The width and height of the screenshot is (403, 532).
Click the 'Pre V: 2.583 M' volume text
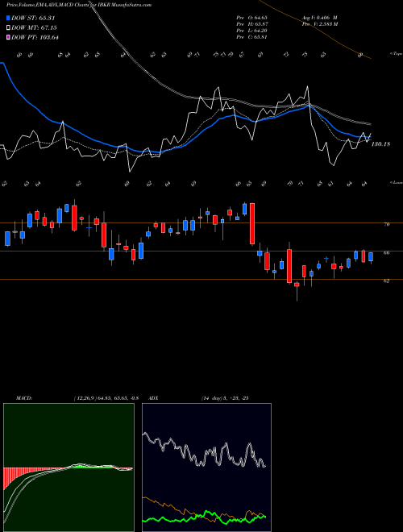click(x=319, y=24)
